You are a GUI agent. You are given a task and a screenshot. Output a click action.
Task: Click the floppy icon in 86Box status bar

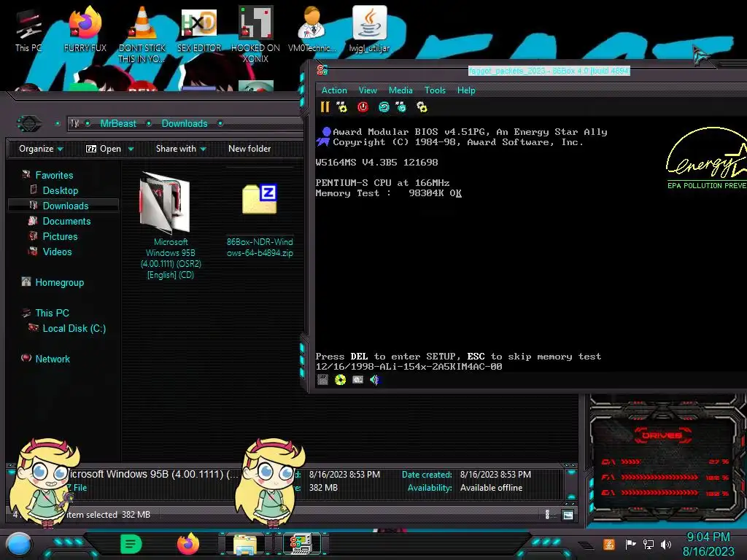pyautogui.click(x=322, y=379)
